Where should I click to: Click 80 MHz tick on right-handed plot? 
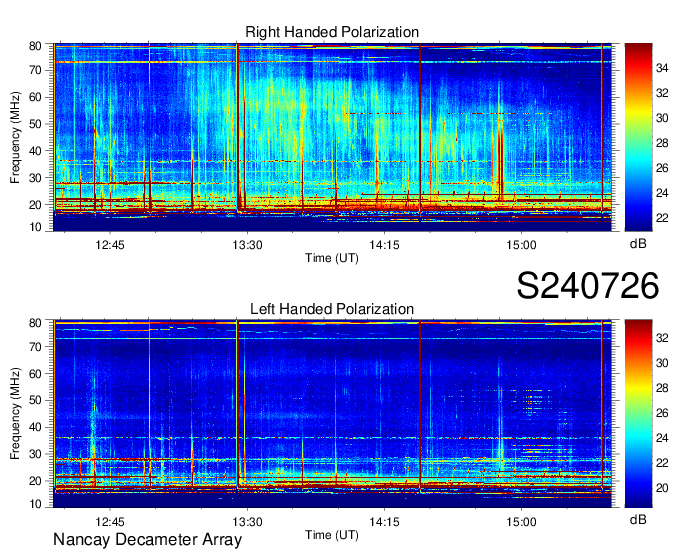35,46
